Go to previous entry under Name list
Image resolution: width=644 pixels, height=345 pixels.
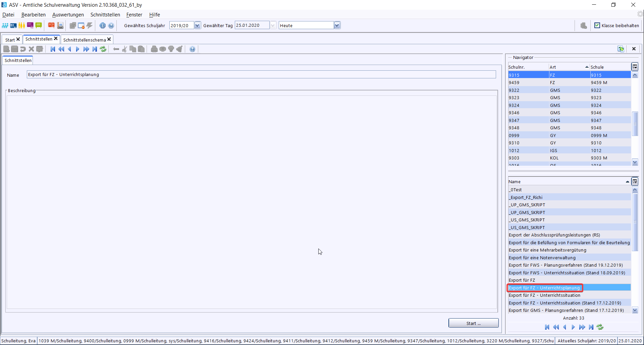pos(565,327)
